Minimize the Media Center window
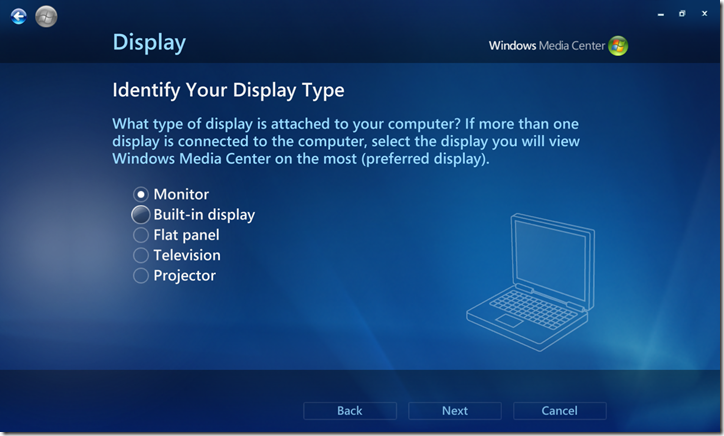The image size is (724, 436). (661, 14)
